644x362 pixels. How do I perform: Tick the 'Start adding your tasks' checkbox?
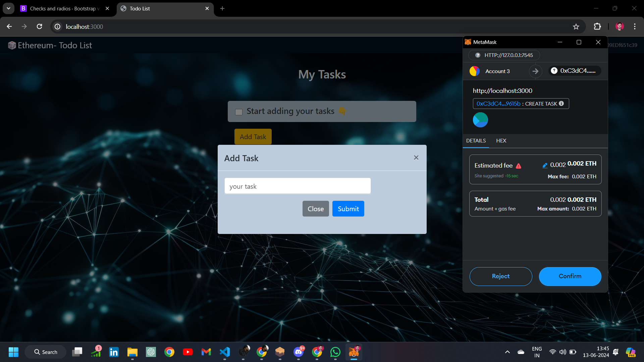[238, 112]
